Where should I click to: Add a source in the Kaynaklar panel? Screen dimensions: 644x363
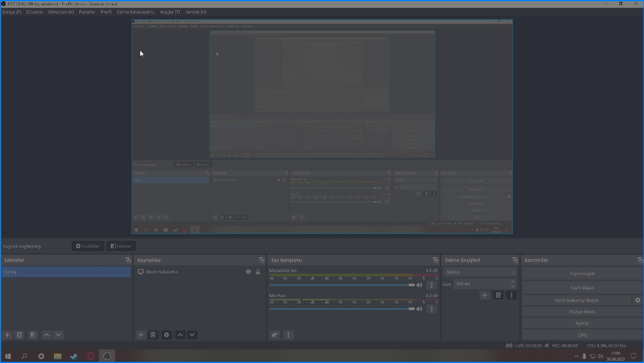tap(141, 335)
